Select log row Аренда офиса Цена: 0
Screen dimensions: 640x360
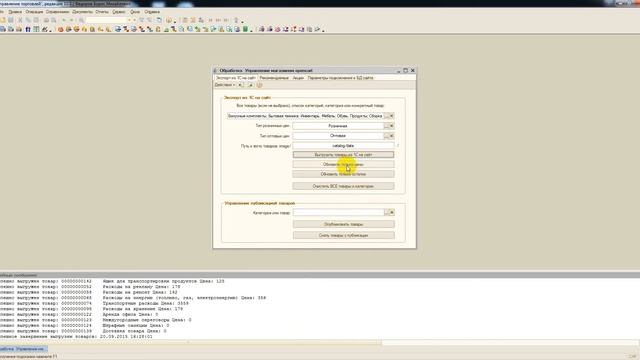point(79,315)
